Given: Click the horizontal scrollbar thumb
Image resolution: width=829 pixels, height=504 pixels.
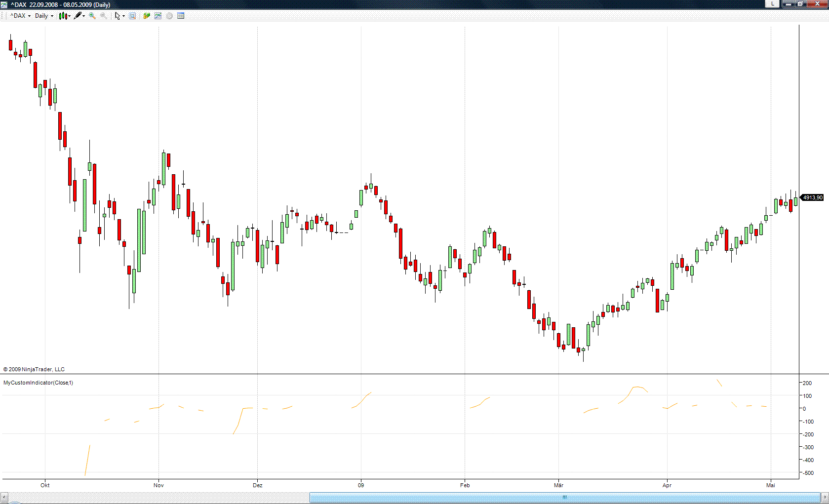Looking at the screenshot, I should (565, 498).
